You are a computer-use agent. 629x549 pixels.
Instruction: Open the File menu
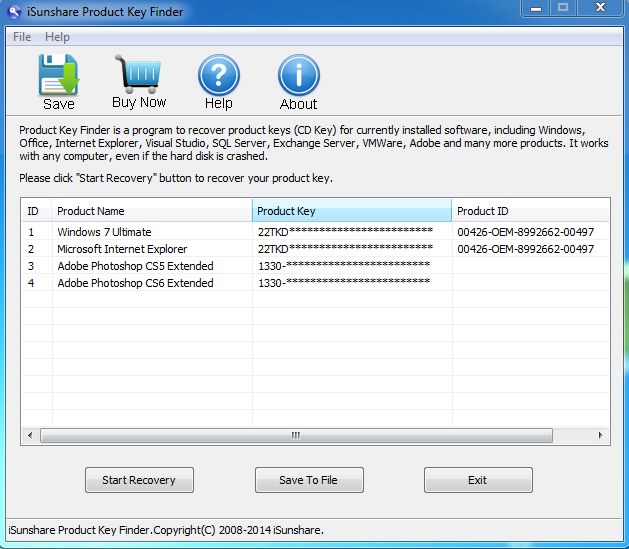[22, 37]
